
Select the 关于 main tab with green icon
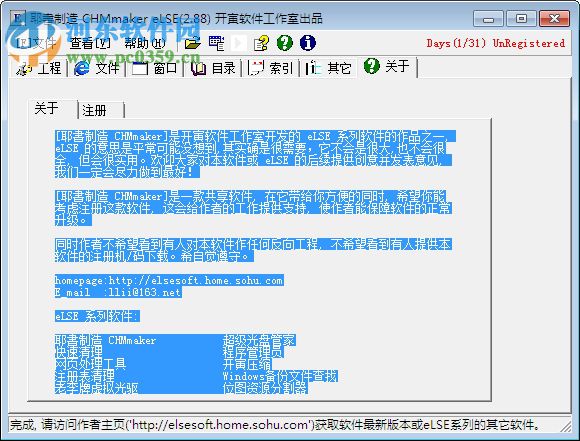[x=388, y=67]
